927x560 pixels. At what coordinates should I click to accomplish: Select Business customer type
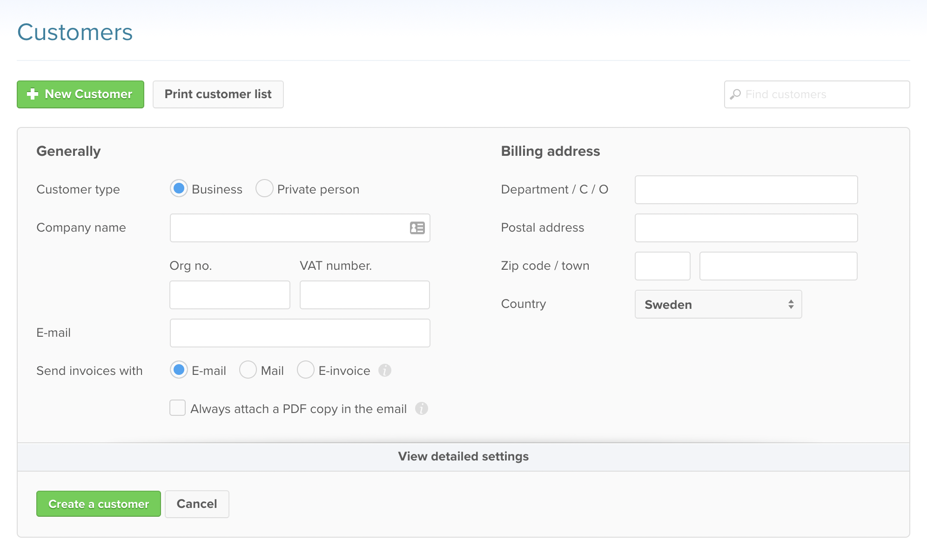pyautogui.click(x=179, y=188)
